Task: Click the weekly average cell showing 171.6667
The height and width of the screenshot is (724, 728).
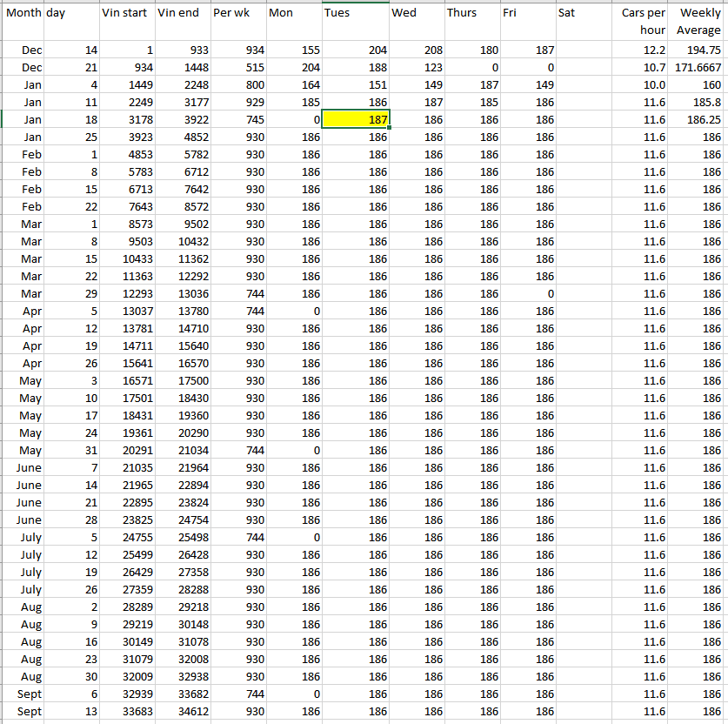Action: pos(698,68)
